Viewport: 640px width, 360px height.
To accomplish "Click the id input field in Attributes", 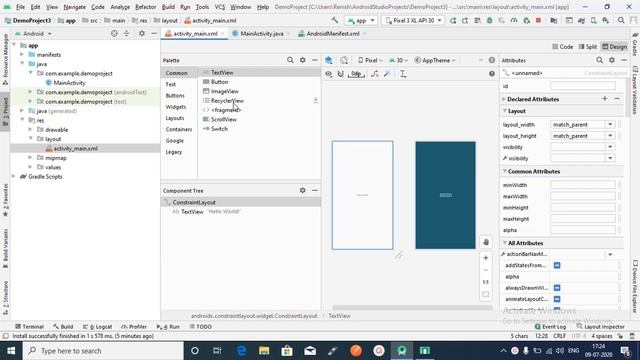I will [582, 86].
